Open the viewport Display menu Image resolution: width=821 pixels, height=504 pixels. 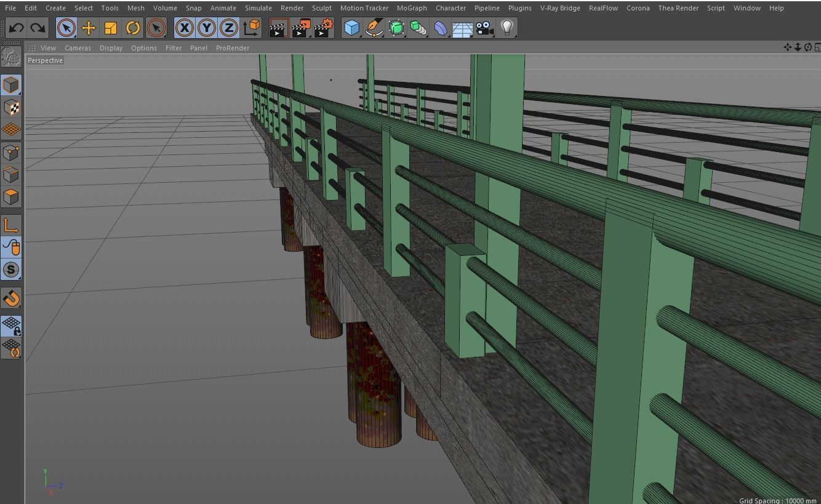[111, 48]
